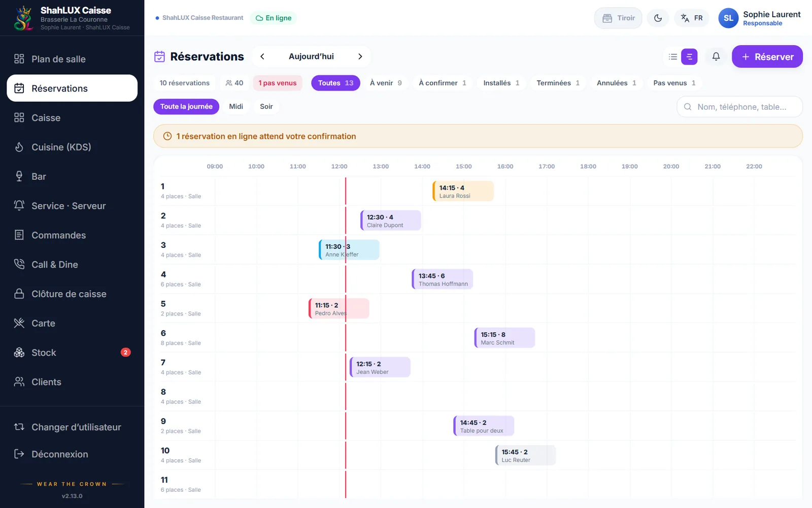Open Thomas Hoffmann's 13:45 reservation
The height and width of the screenshot is (508, 812).
coord(443,279)
